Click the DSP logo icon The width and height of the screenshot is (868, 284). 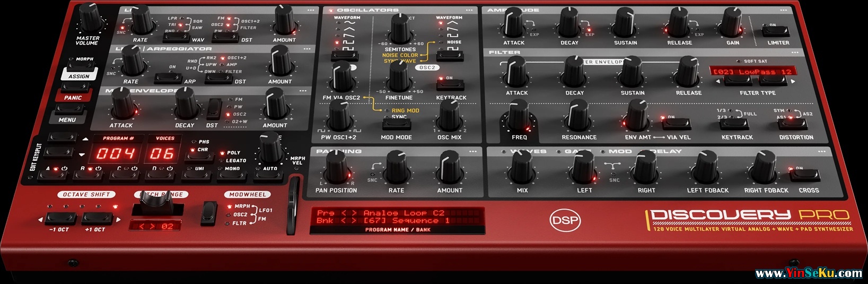tap(565, 220)
